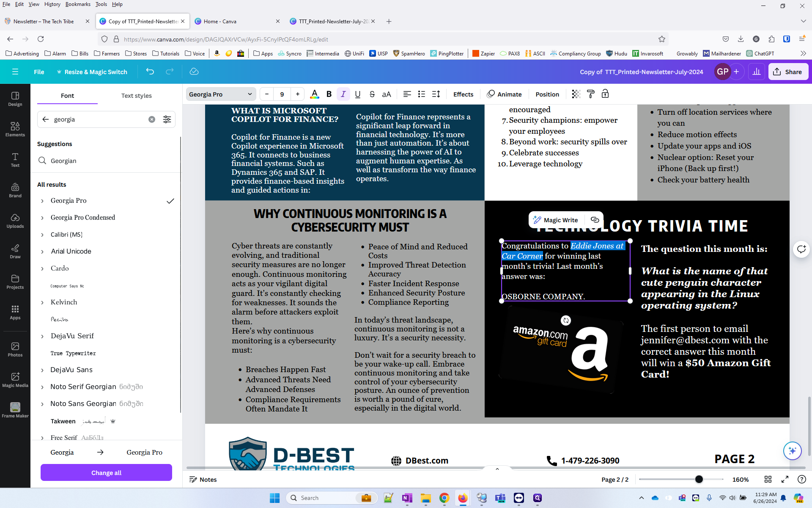Increase font size with plus button
Viewport: 812px width, 508px height.
[x=298, y=94]
